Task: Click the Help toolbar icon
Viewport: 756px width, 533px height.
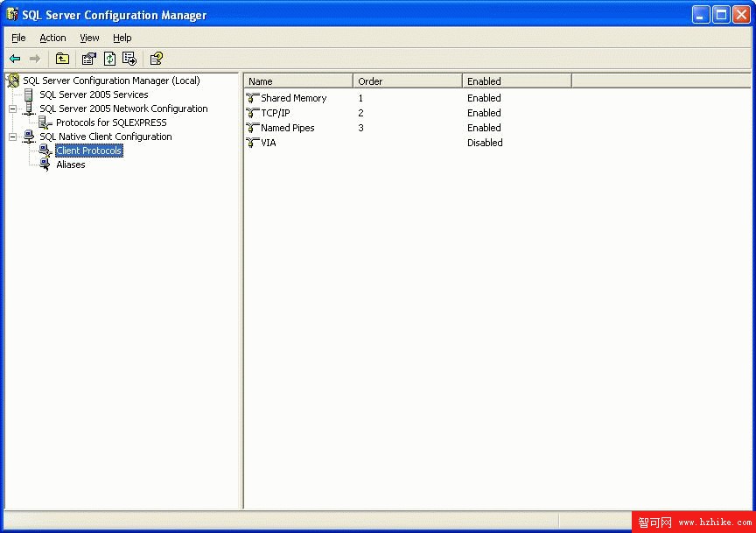Action: [157, 59]
